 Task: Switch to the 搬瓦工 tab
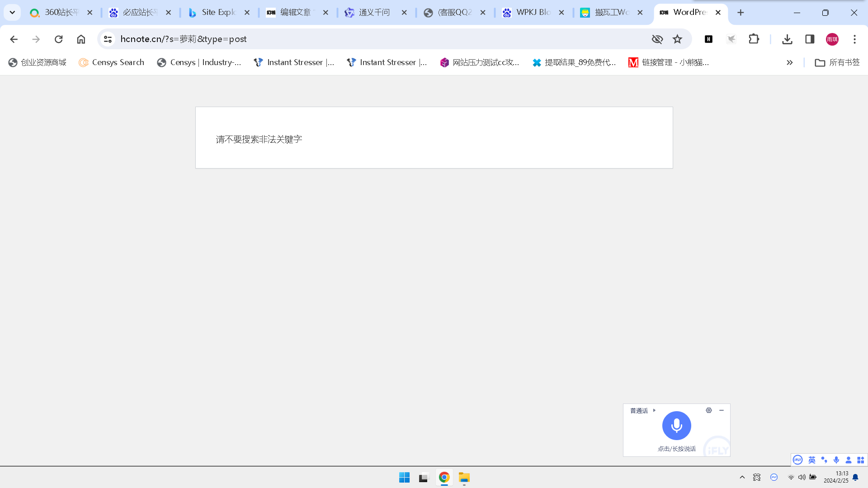point(612,13)
